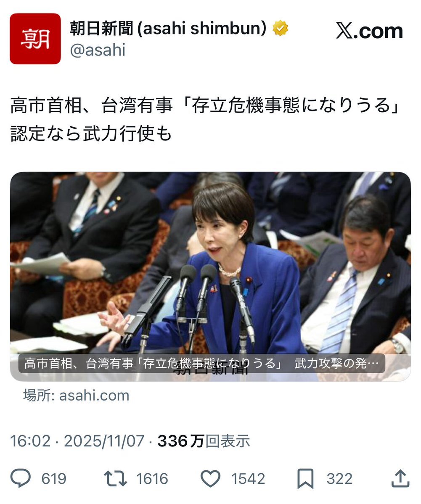The image size is (421, 504).
Task: Click the 16:02 2025/11/07 timestamp
Action: coord(77,441)
